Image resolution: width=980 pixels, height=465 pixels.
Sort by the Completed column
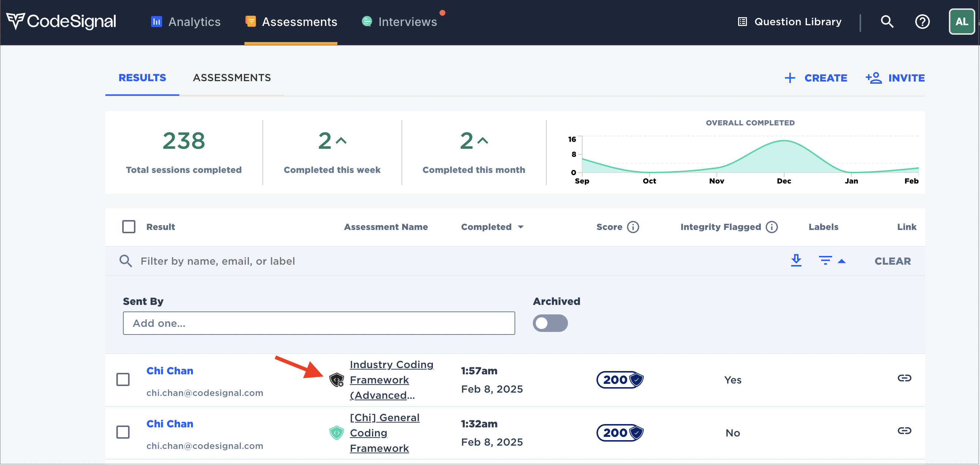click(x=492, y=227)
